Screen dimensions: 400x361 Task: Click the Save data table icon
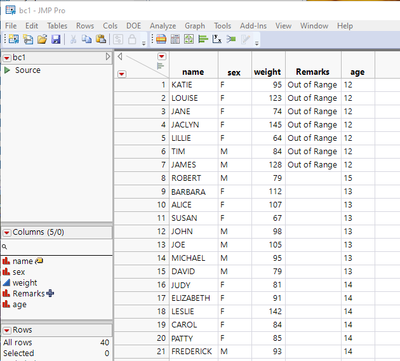pyautogui.click(x=56, y=39)
